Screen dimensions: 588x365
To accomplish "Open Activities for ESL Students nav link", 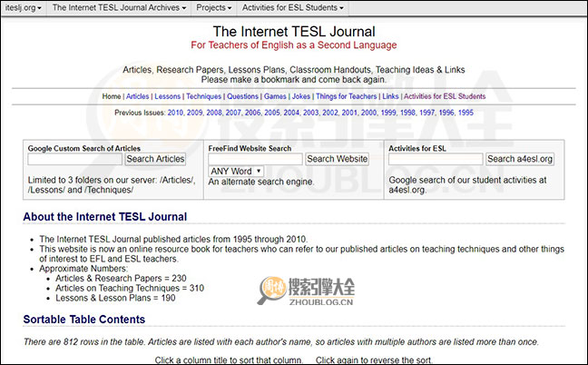I will (445, 96).
